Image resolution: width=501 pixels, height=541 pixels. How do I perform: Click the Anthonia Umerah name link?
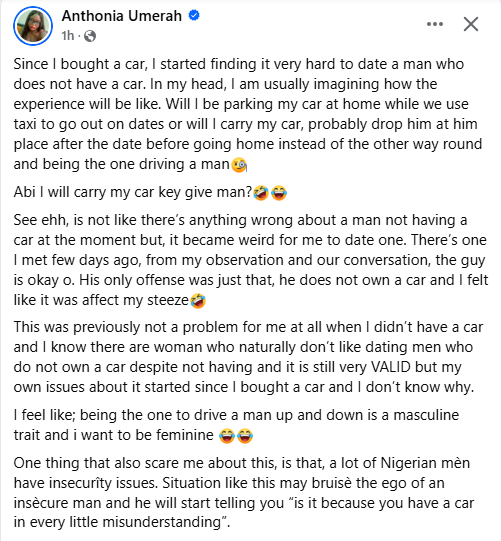point(122,16)
